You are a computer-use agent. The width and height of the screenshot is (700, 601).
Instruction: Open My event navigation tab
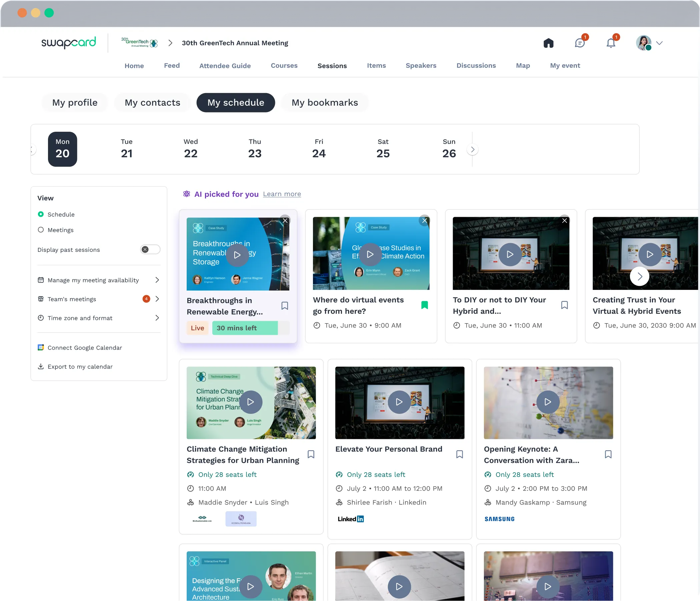click(x=565, y=66)
